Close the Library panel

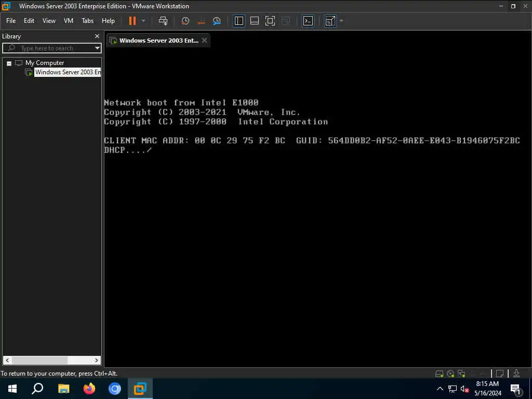(97, 36)
